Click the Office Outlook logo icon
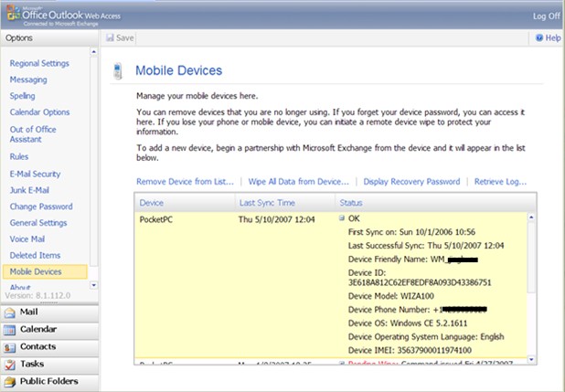Viewport: 565px width, 392px height. (x=14, y=13)
